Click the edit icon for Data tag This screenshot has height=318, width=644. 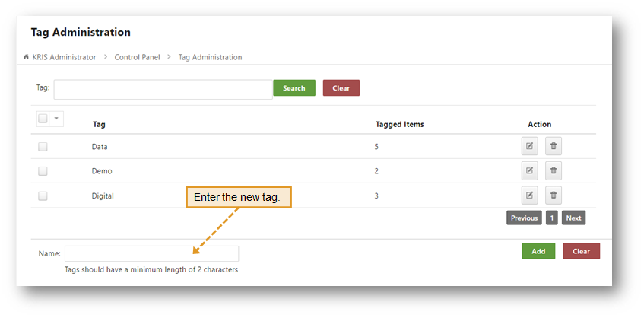[529, 146]
